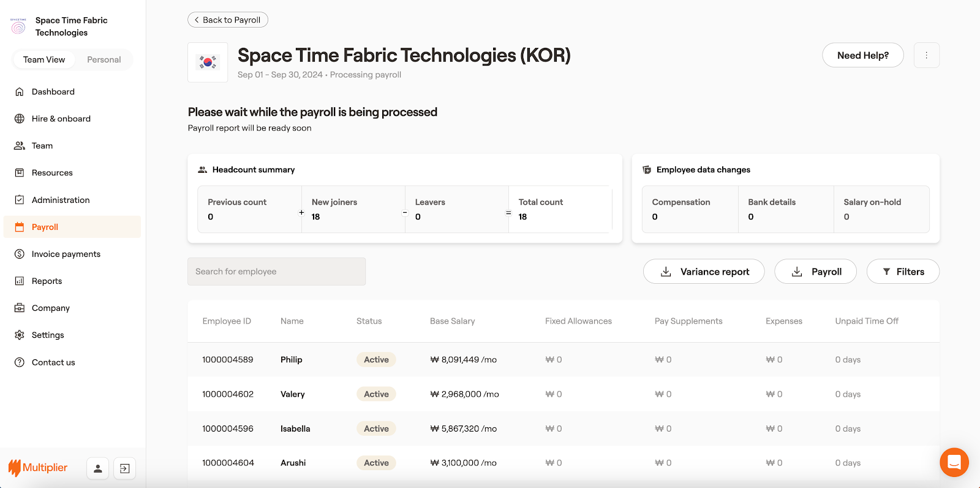Click the Total count card
Screen dimensions: 980x488
pyautogui.click(x=560, y=209)
